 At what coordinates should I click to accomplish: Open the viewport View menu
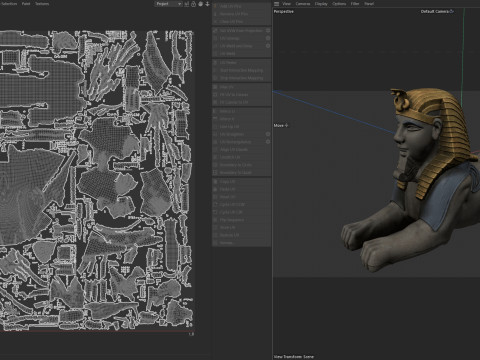tap(286, 4)
